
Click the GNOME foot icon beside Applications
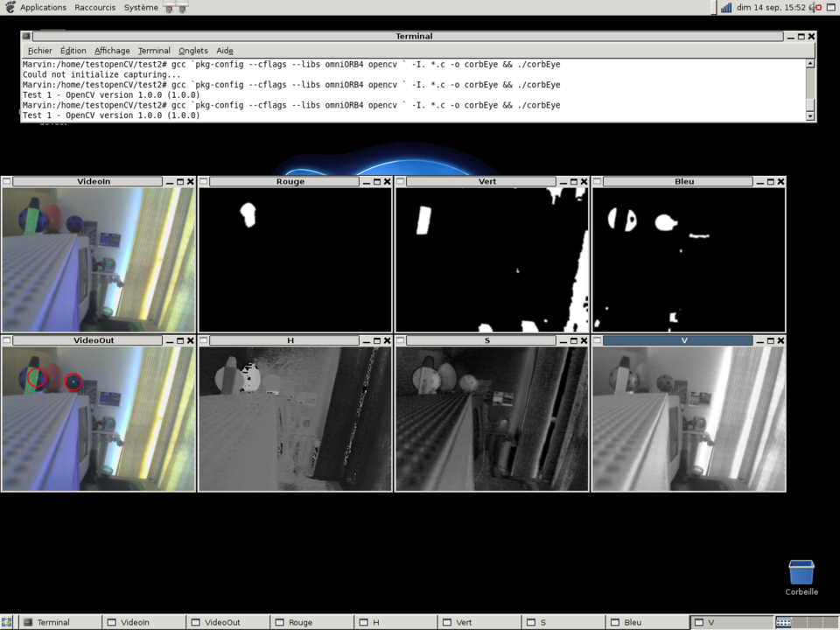click(9, 7)
